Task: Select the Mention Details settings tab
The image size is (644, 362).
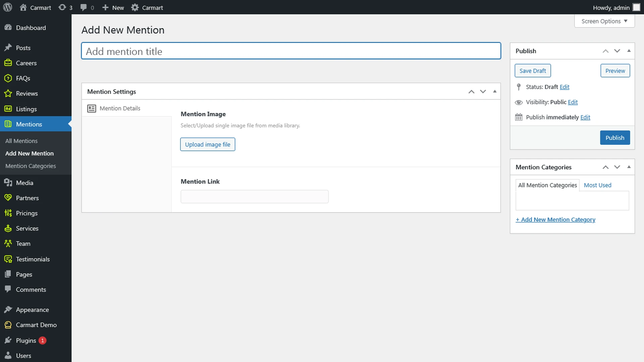Action: pyautogui.click(x=127, y=108)
